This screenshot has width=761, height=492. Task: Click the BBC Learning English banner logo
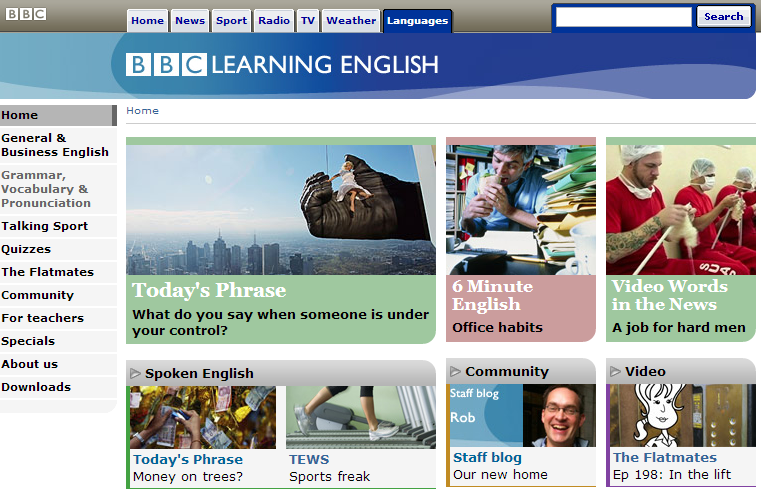282,65
